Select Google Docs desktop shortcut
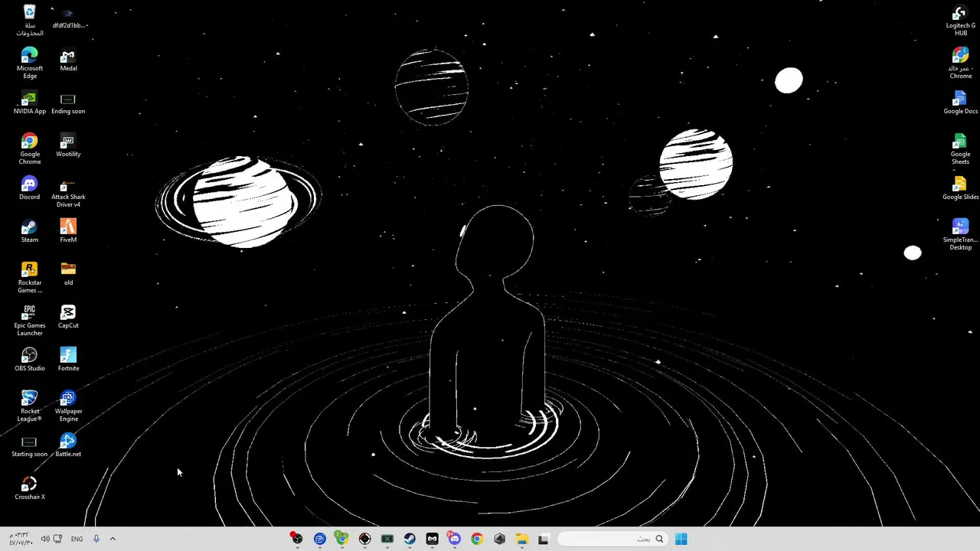 960,103
